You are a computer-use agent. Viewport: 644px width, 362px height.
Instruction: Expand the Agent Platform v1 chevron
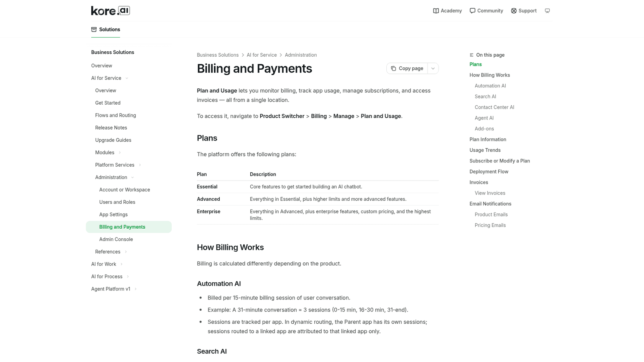[x=136, y=289]
